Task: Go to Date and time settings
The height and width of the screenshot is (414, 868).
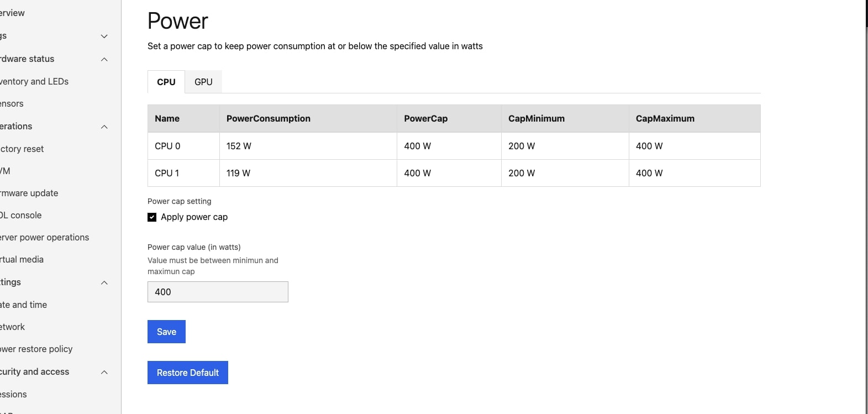Action: pos(24,305)
